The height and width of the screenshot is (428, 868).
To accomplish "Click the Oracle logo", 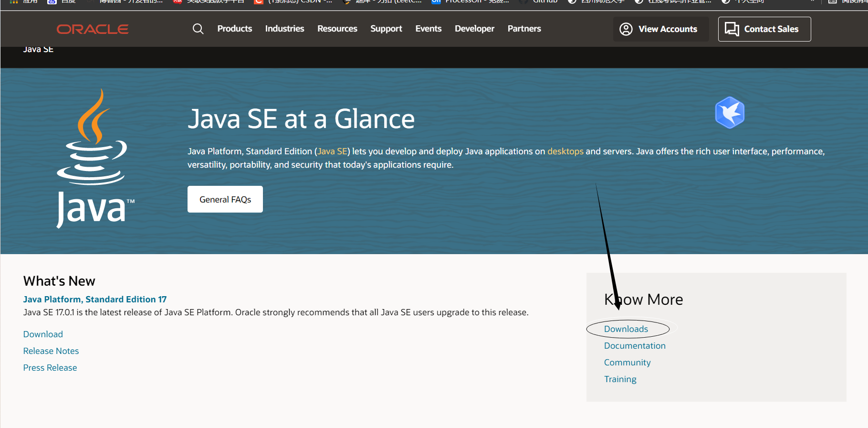I will [x=93, y=29].
